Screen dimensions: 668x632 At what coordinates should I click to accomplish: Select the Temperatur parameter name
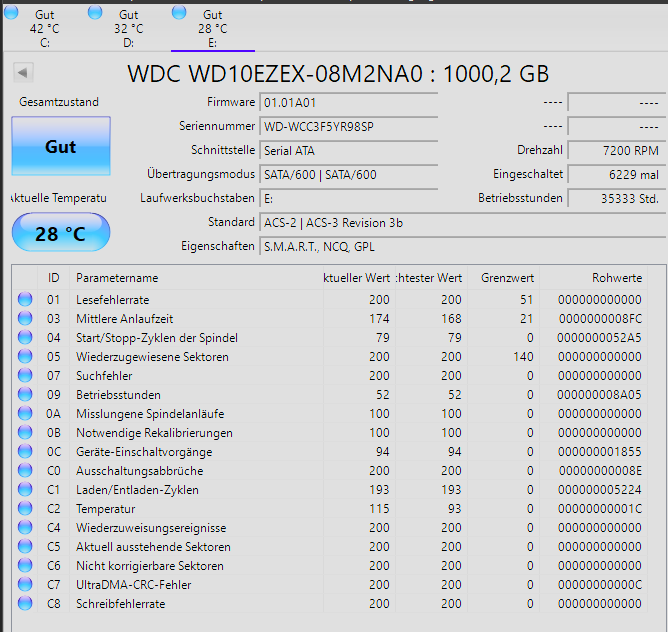[x=105, y=509]
